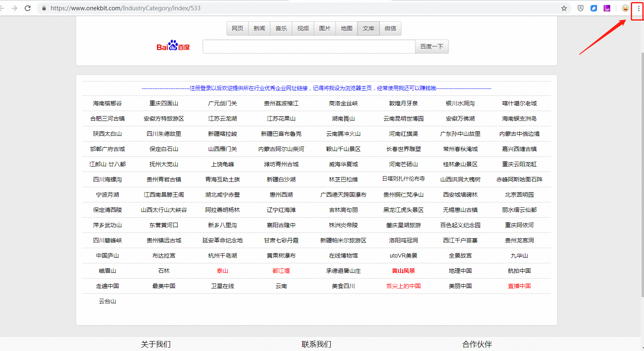Screen dimensions: 644x351
Task: Open the smiley face profile avatar
Action: (625, 8)
